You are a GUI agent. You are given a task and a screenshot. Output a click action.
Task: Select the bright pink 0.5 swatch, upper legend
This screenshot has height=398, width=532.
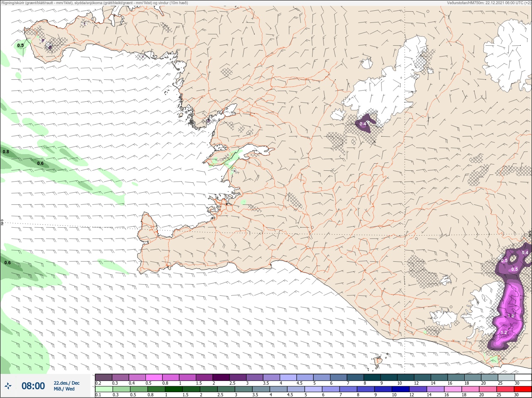tap(154, 377)
